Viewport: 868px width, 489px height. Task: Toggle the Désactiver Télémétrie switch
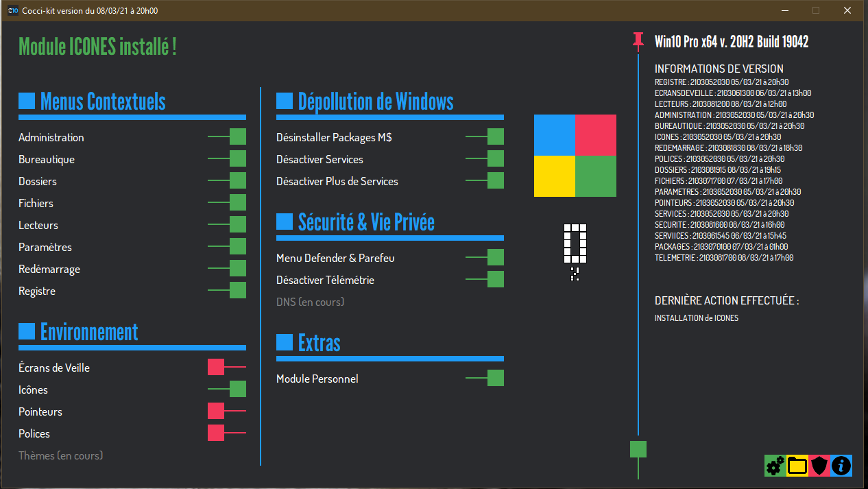485,279
